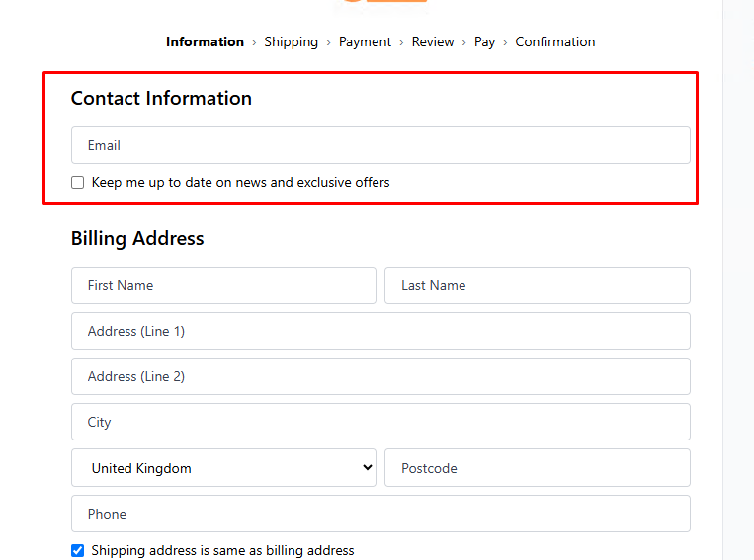The height and width of the screenshot is (560, 754).
Task: Go to the Shipping step
Action: click(x=291, y=41)
